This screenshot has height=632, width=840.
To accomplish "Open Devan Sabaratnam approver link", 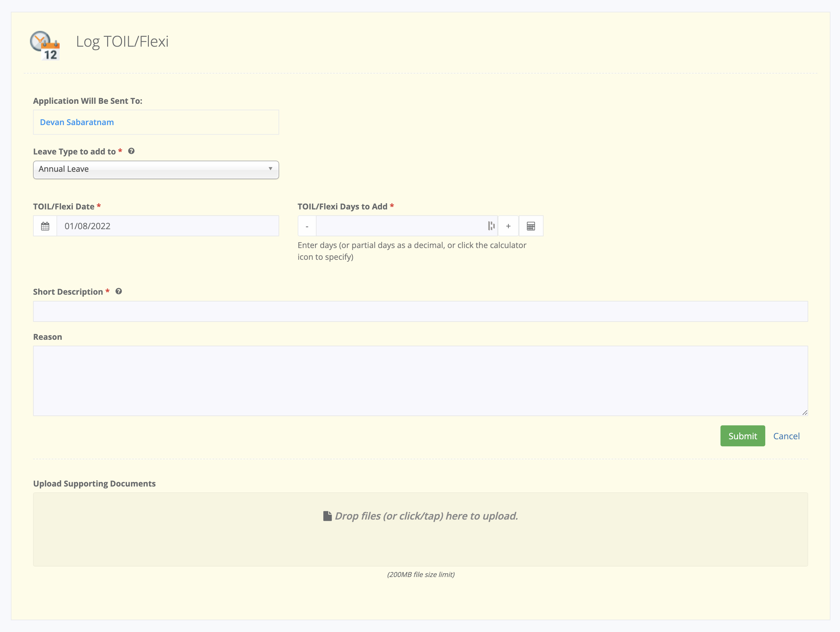I will coord(77,122).
